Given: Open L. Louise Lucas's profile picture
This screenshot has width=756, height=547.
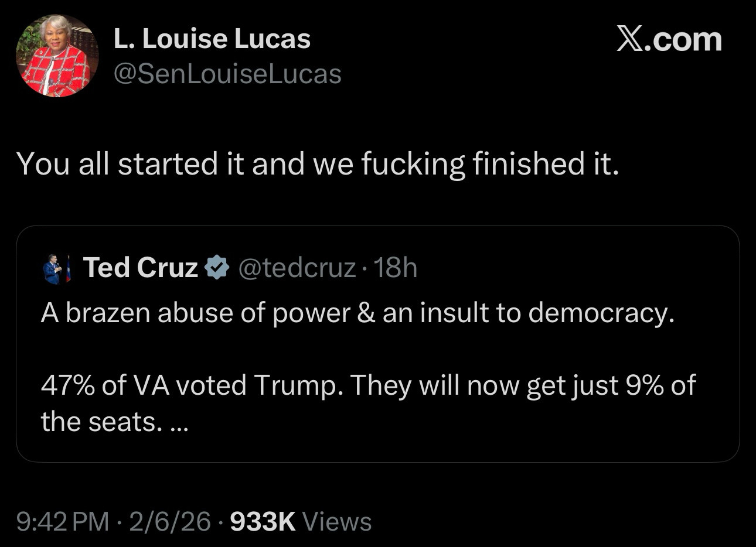Looking at the screenshot, I should coord(57,56).
